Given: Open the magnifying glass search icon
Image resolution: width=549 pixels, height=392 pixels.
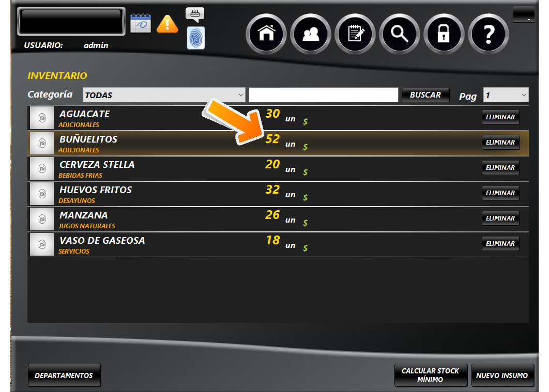Looking at the screenshot, I should (400, 34).
